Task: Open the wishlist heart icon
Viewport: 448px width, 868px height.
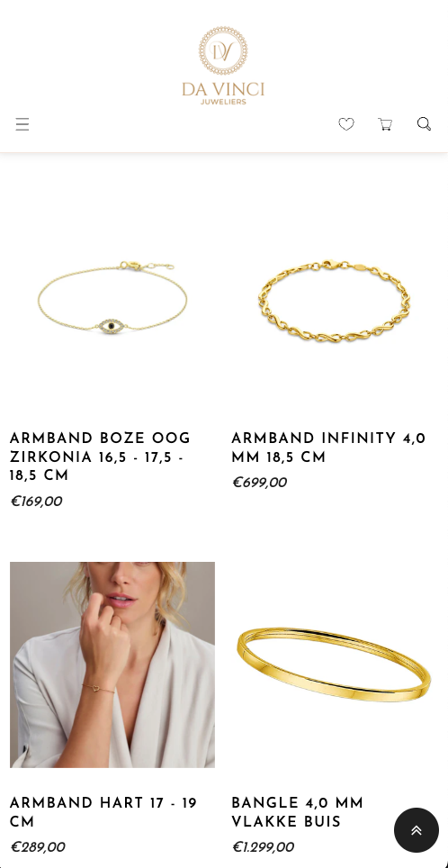Action: pos(346,124)
